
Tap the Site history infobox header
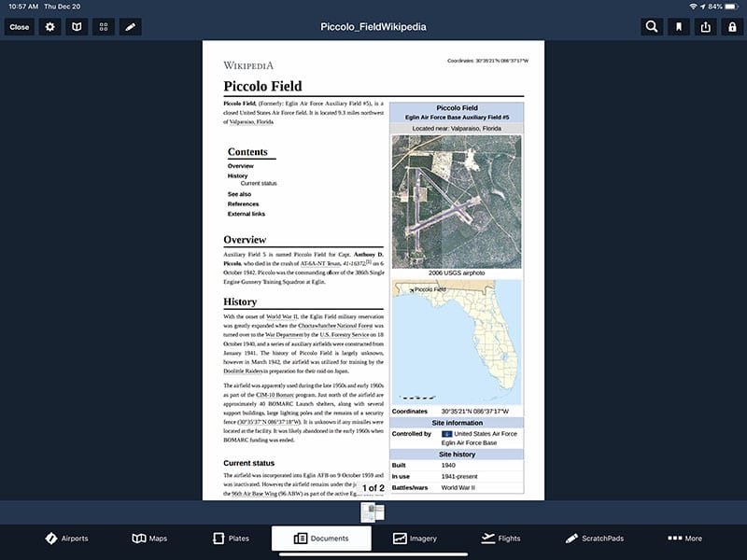457,455
